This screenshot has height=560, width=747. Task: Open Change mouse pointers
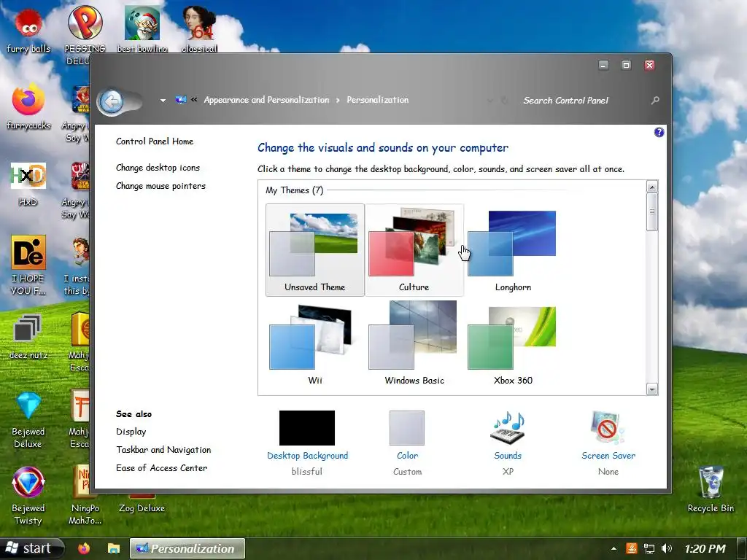160,186
